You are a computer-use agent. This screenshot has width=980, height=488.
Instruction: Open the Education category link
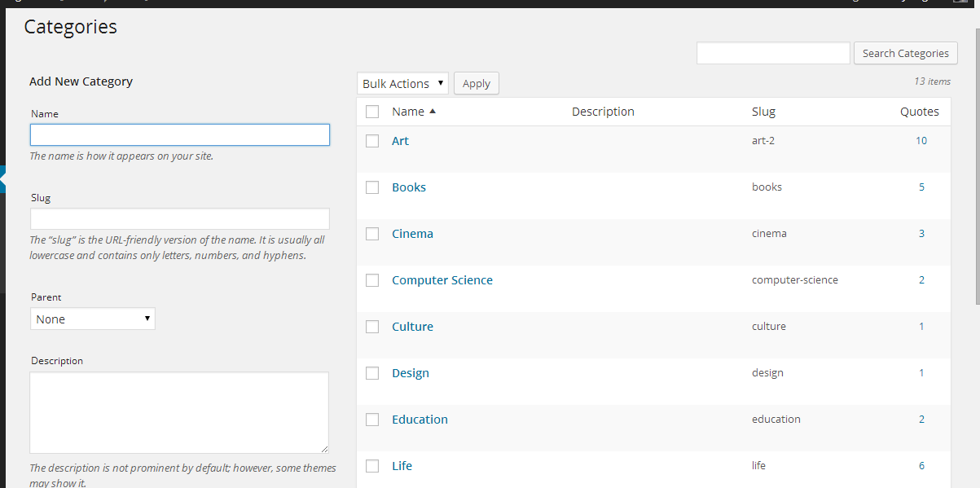pyautogui.click(x=420, y=420)
